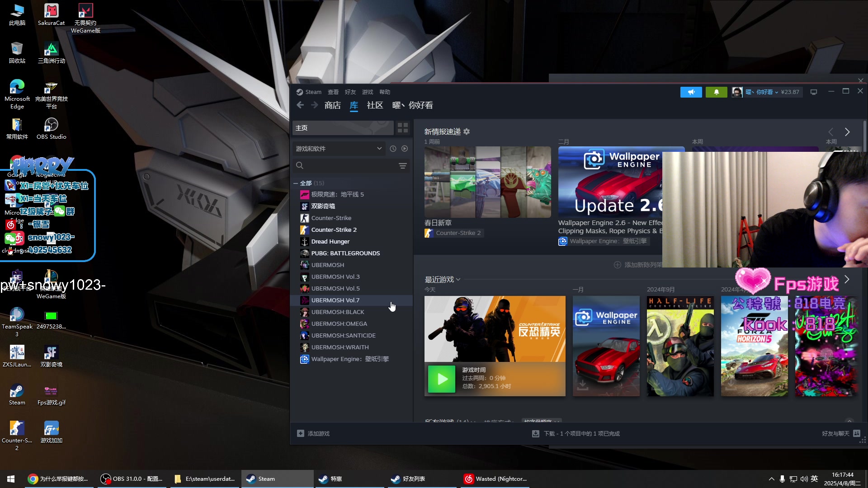This screenshot has width=868, height=488.
Task: Collapse the 全部 games category
Action: (x=296, y=183)
